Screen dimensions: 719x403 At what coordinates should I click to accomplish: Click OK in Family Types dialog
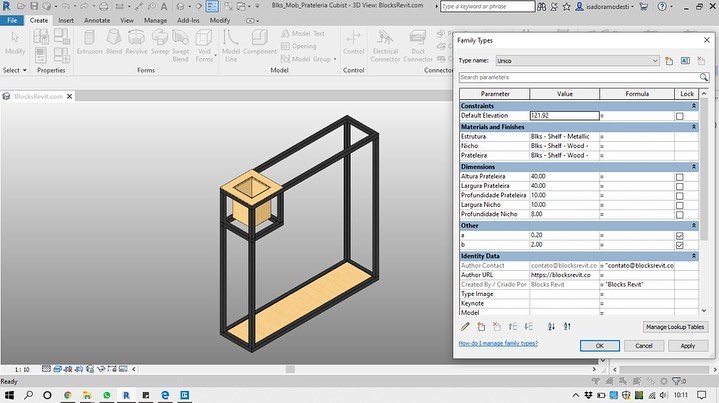click(x=599, y=346)
